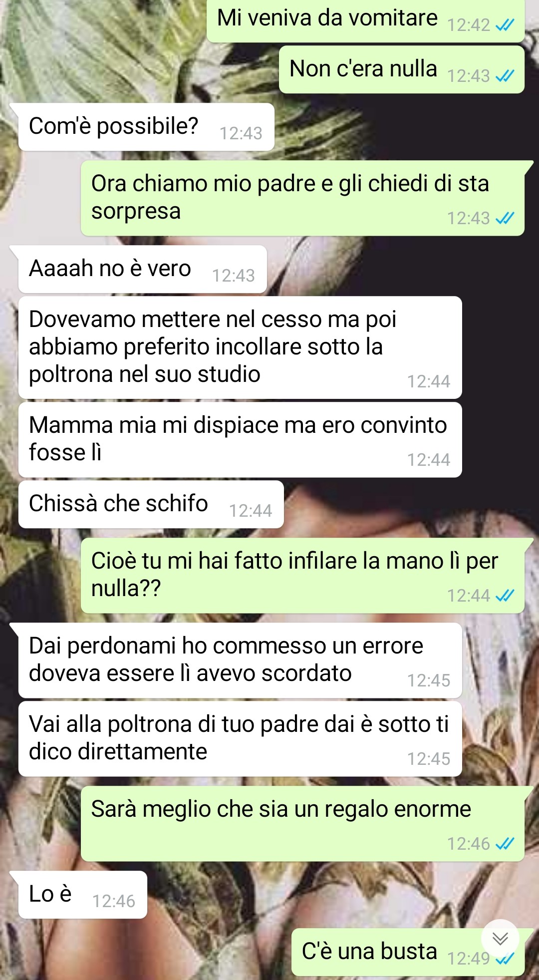Tap read ticks on 'Sarà meglio che sia' message
This screenshot has width=539, height=980.
505,844
